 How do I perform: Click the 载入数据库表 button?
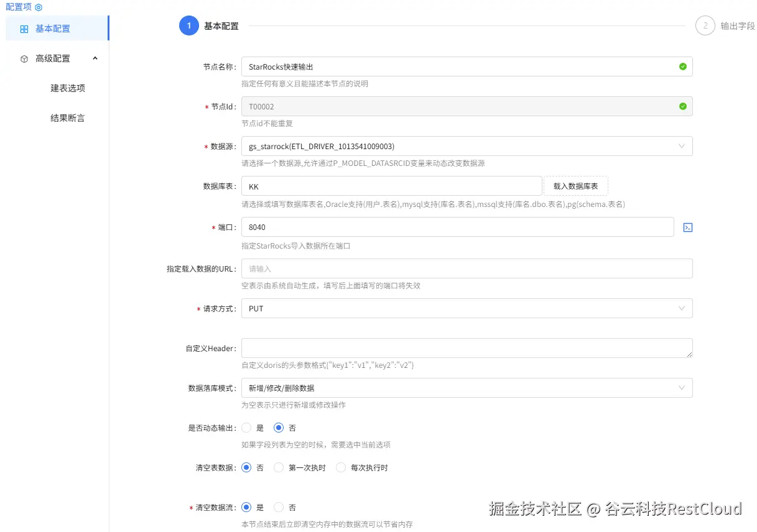tap(576, 186)
